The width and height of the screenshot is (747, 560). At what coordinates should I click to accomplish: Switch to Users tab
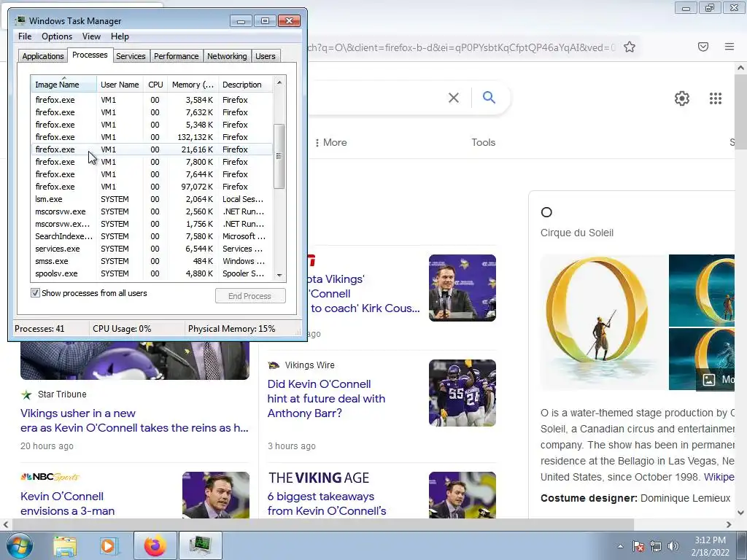[x=266, y=56]
